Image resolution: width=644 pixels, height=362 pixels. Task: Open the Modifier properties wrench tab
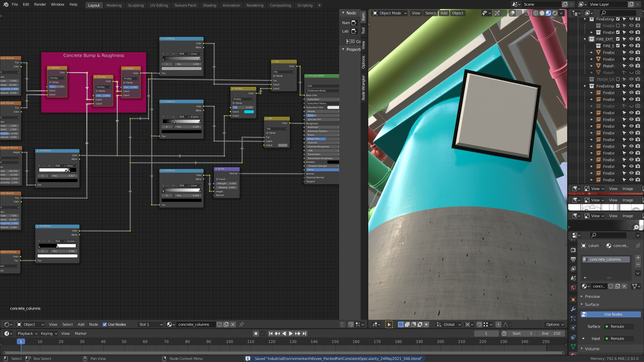573,309
